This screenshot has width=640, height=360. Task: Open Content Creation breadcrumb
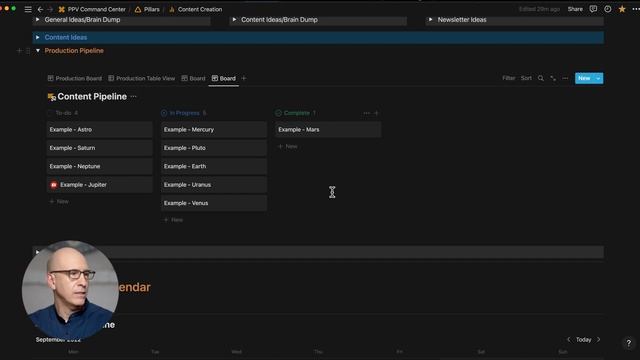pos(196,9)
